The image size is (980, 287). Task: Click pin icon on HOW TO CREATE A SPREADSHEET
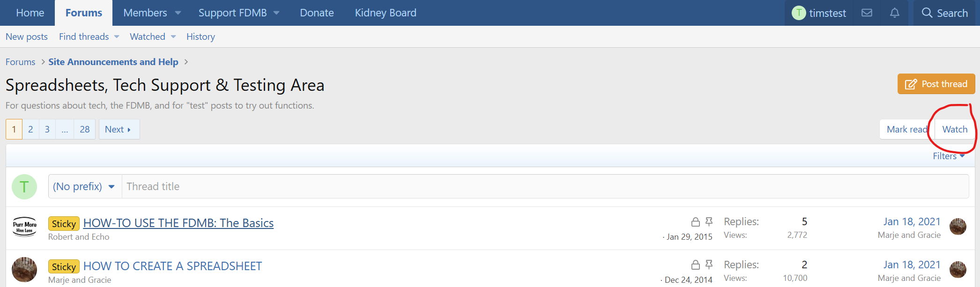[709, 265]
